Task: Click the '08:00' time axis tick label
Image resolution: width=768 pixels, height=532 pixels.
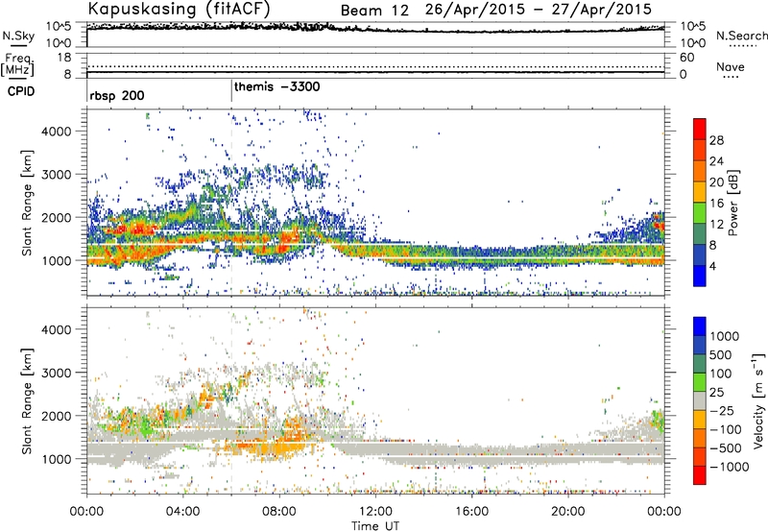Action: coord(279,512)
